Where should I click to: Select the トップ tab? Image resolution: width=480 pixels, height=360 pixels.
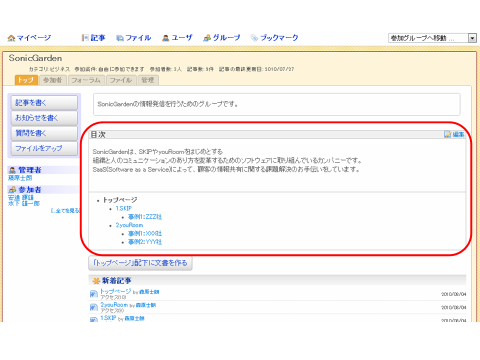[26, 80]
